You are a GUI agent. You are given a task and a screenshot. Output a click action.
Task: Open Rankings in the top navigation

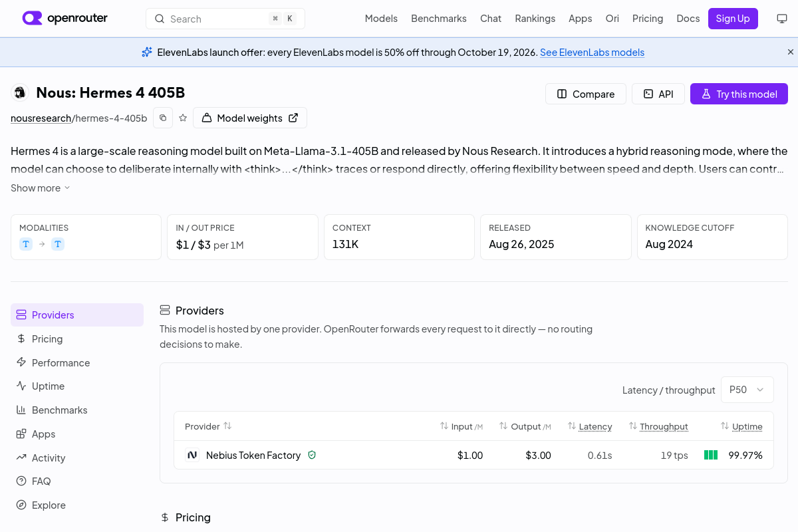point(535,19)
